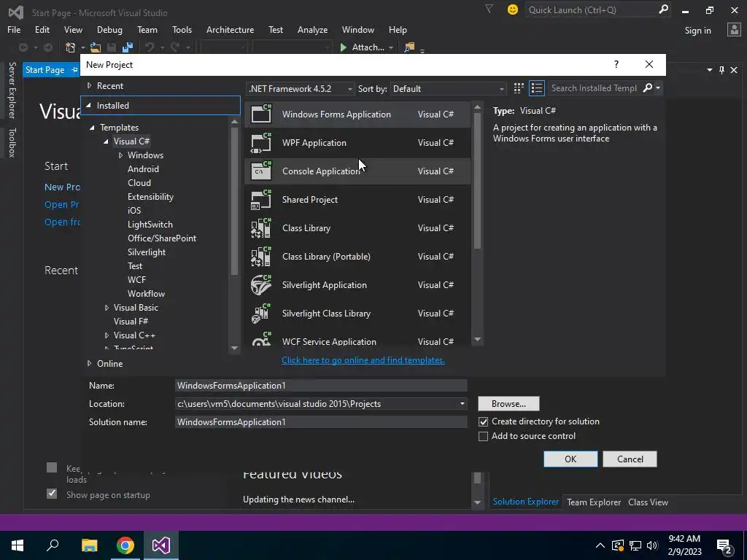The image size is (747, 560).
Task: Switch to Team Explorer tab
Action: coord(594,502)
